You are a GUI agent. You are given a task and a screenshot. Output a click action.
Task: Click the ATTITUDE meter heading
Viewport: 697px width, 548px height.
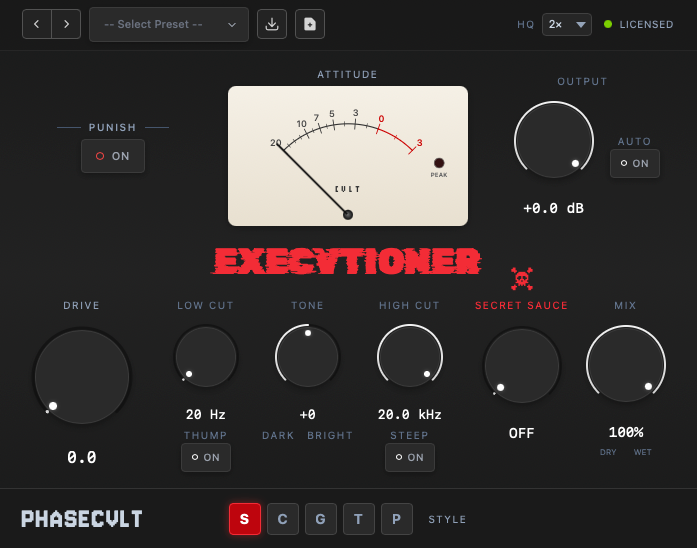(x=347, y=74)
